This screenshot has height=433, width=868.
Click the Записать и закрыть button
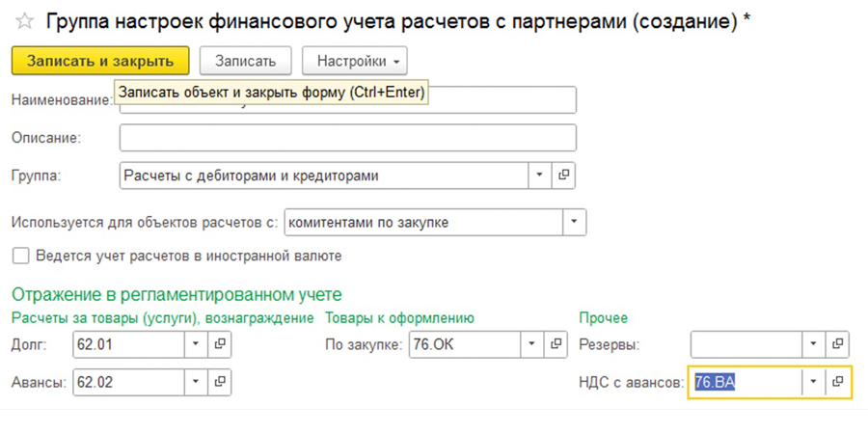100,61
